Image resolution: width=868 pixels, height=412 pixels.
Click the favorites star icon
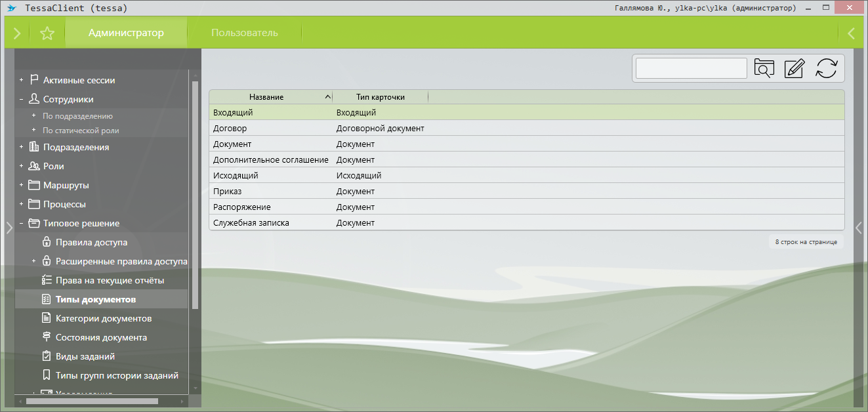coord(47,33)
